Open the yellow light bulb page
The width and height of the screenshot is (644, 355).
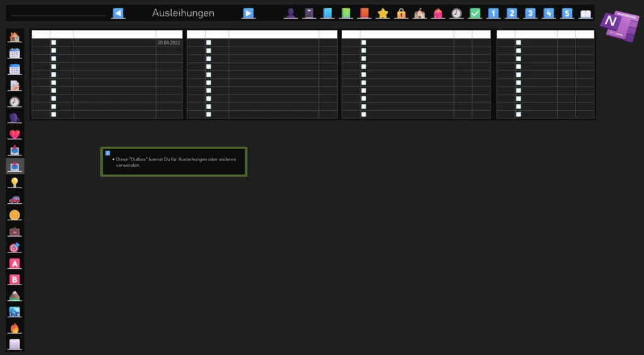click(14, 183)
